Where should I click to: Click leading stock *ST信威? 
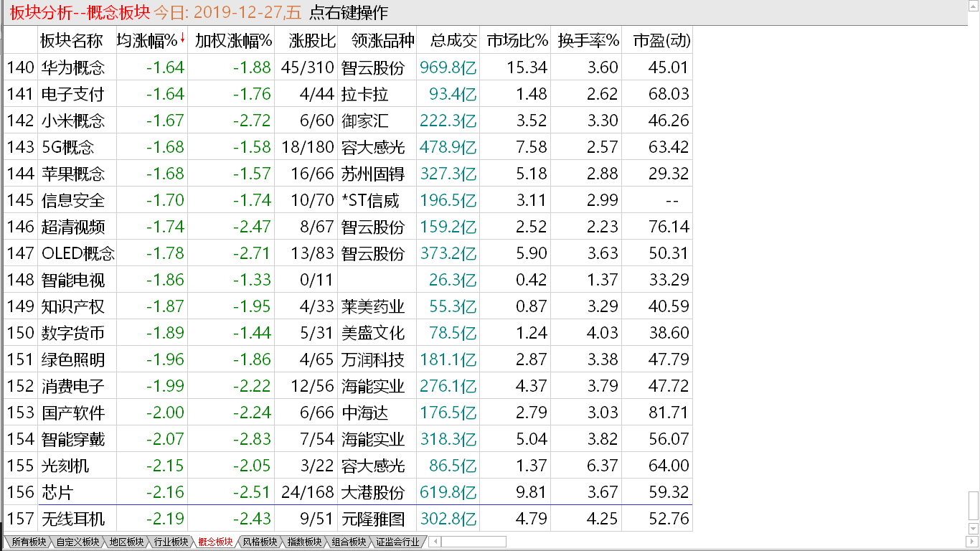(370, 200)
